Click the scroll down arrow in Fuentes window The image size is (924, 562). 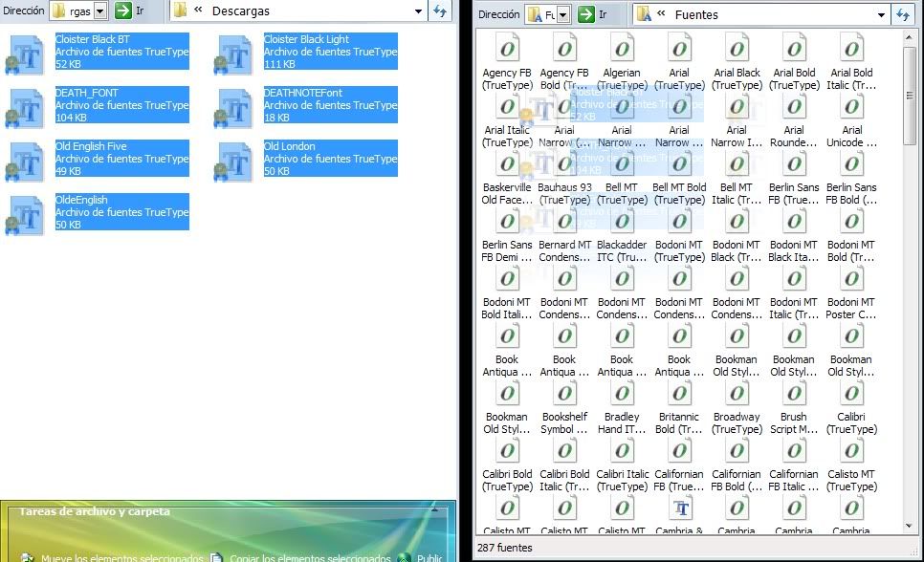[910, 526]
